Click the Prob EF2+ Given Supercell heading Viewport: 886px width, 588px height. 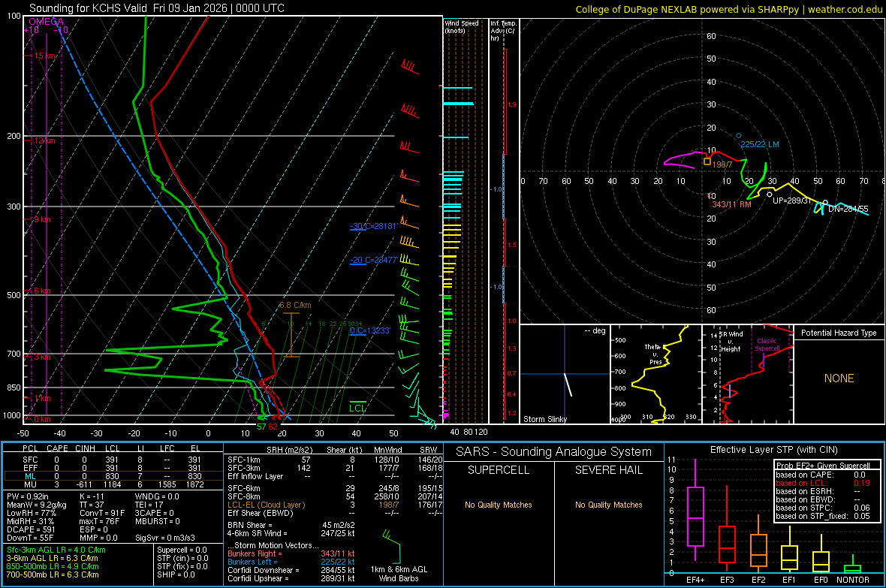click(x=823, y=466)
